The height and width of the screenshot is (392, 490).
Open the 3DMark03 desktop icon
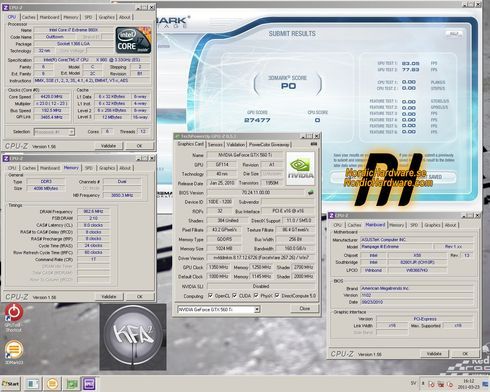point(14,350)
